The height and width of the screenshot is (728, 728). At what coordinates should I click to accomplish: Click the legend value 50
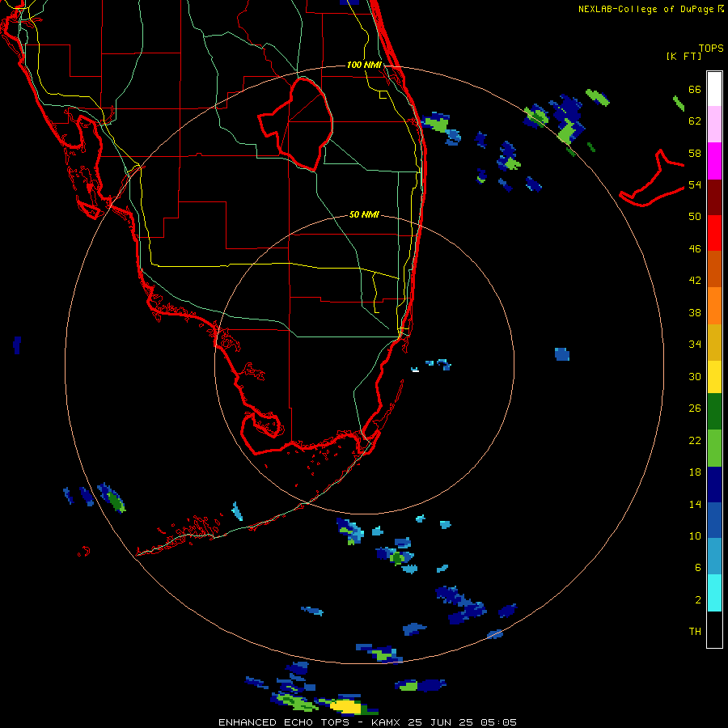[x=695, y=216]
